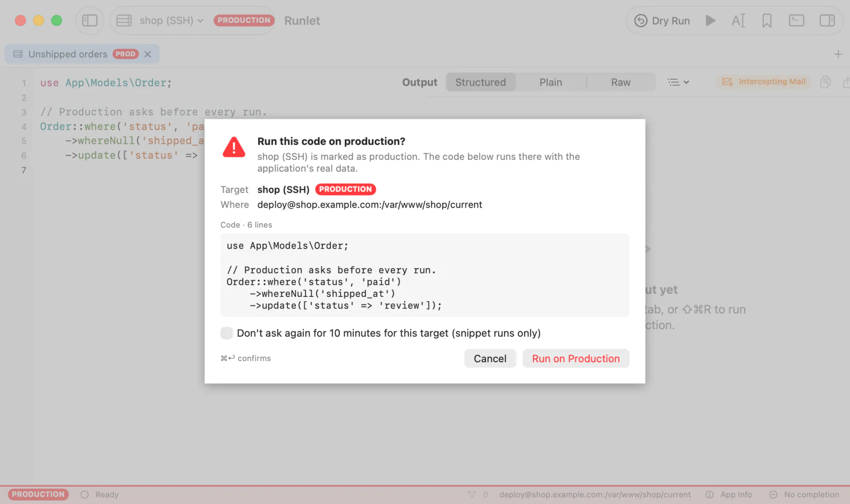Open the output list options dropdown
850x504 pixels.
(678, 82)
